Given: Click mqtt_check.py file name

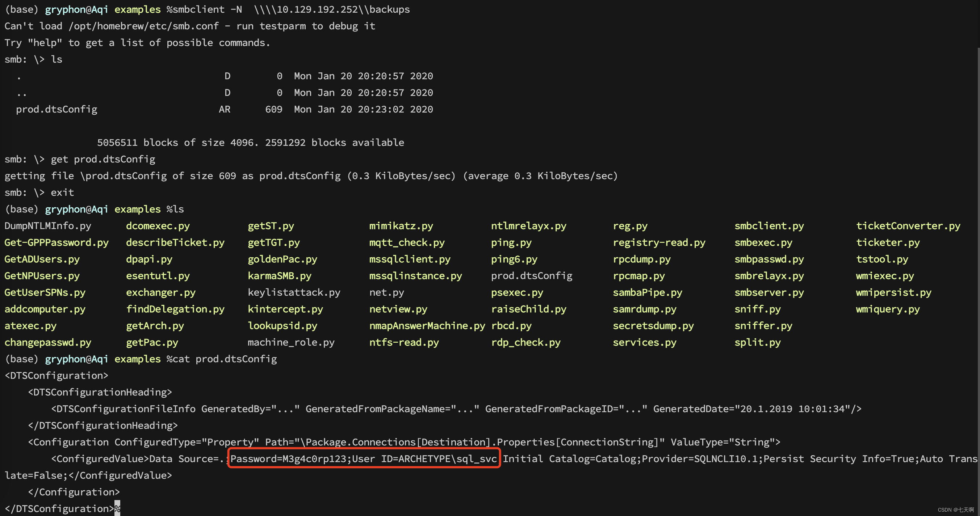Looking at the screenshot, I should (407, 242).
